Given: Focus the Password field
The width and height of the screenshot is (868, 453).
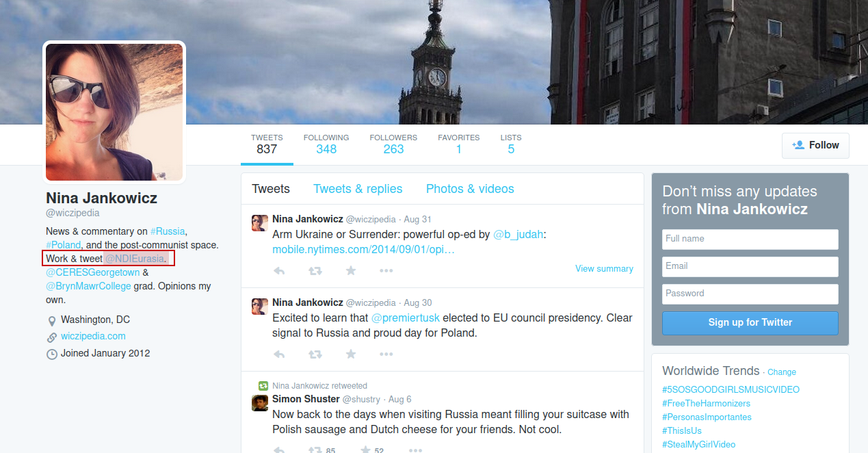Looking at the screenshot, I should point(750,294).
